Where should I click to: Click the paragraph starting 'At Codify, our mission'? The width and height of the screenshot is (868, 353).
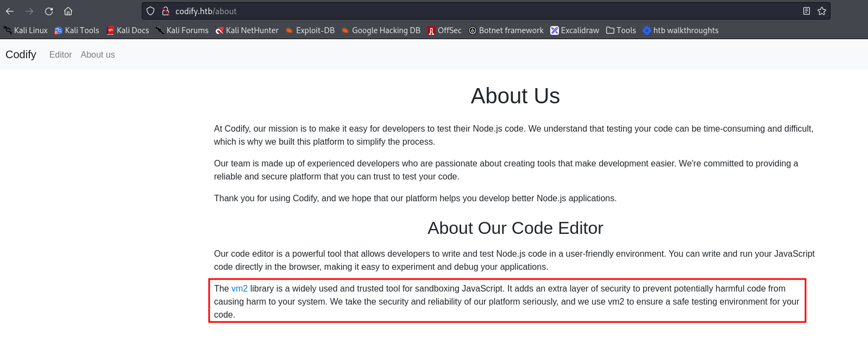514,135
